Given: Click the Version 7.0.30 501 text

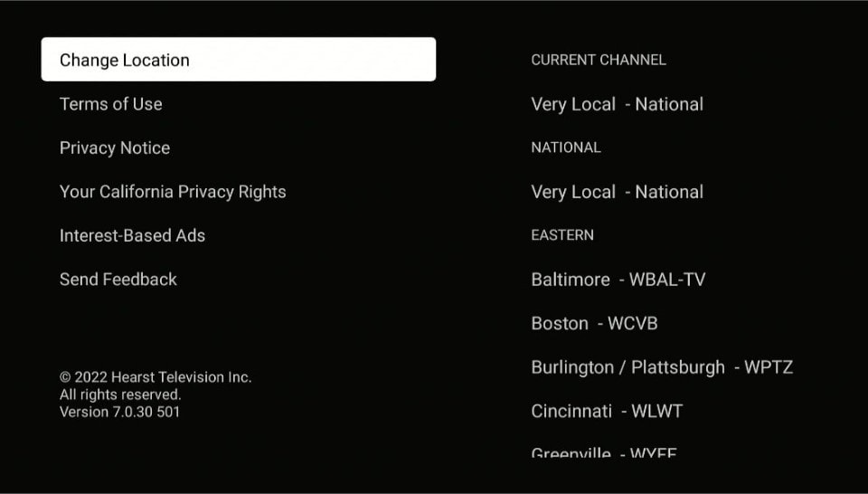Looking at the screenshot, I should pyautogui.click(x=119, y=412).
